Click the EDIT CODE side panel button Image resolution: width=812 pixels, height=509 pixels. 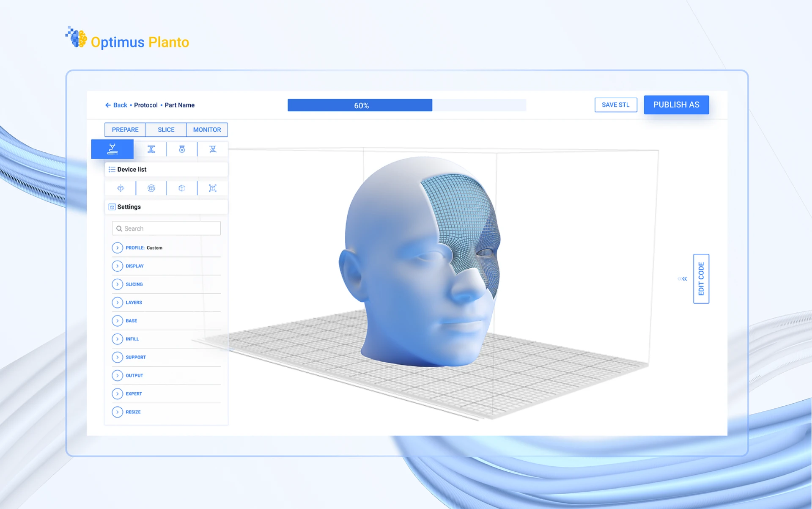coord(701,279)
